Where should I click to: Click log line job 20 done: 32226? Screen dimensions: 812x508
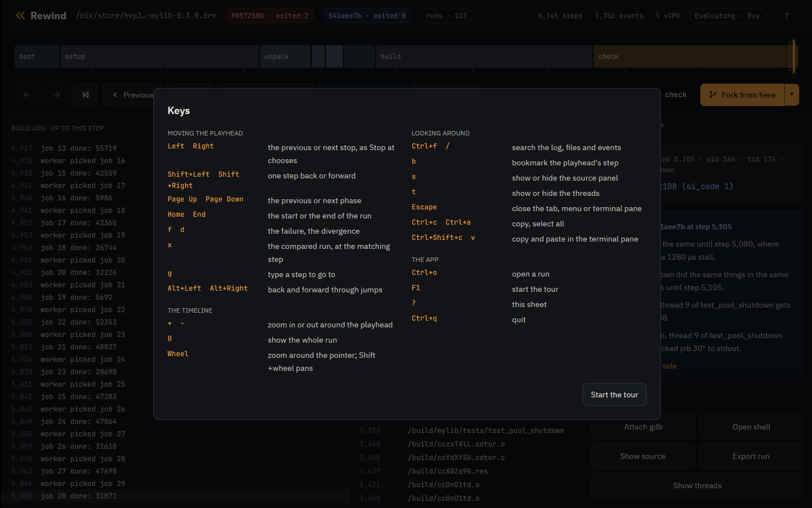[174, 272]
